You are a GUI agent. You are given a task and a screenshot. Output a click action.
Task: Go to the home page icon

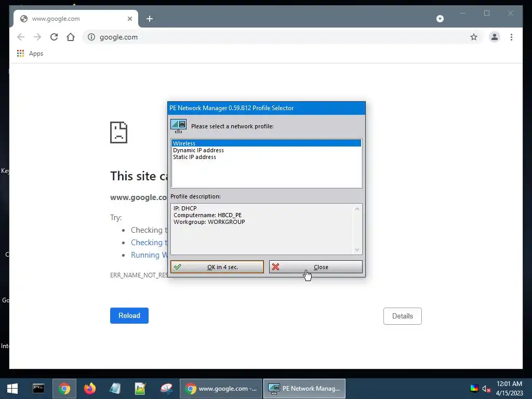[x=71, y=37]
